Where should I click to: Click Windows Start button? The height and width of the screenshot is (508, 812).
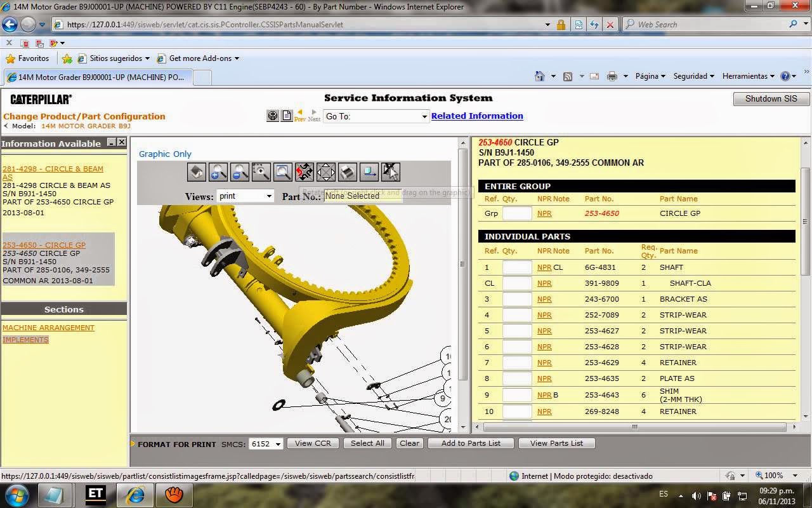pyautogui.click(x=17, y=494)
